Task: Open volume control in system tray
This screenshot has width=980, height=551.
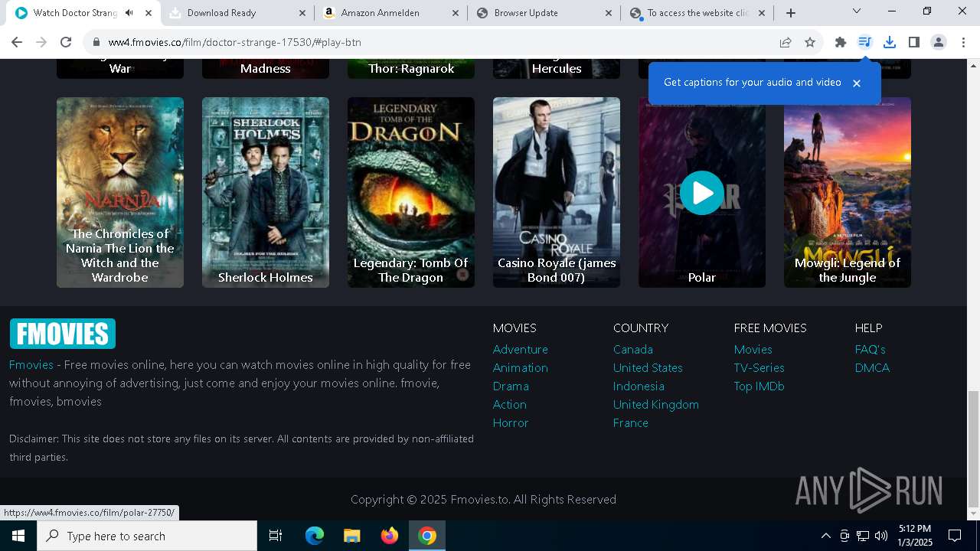Action: 881,536
